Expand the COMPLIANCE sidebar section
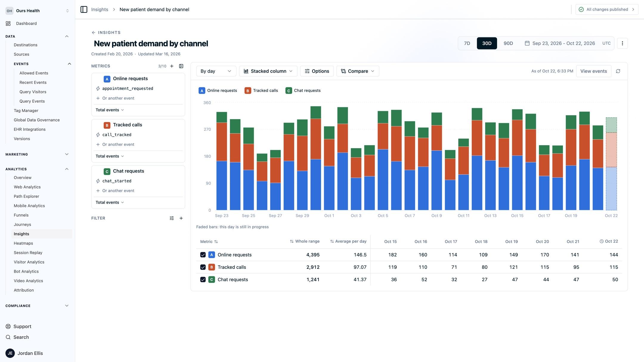The width and height of the screenshot is (644, 362). click(x=67, y=306)
